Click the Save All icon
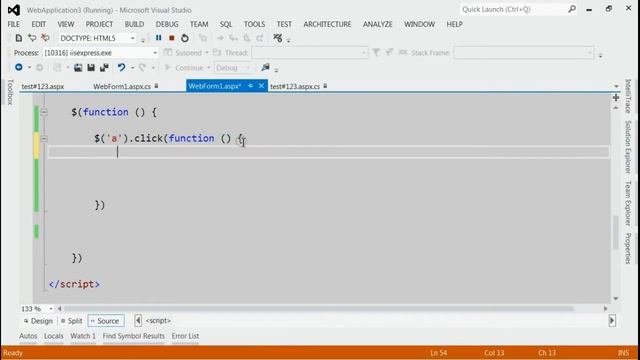640x360 pixels. 104,67
